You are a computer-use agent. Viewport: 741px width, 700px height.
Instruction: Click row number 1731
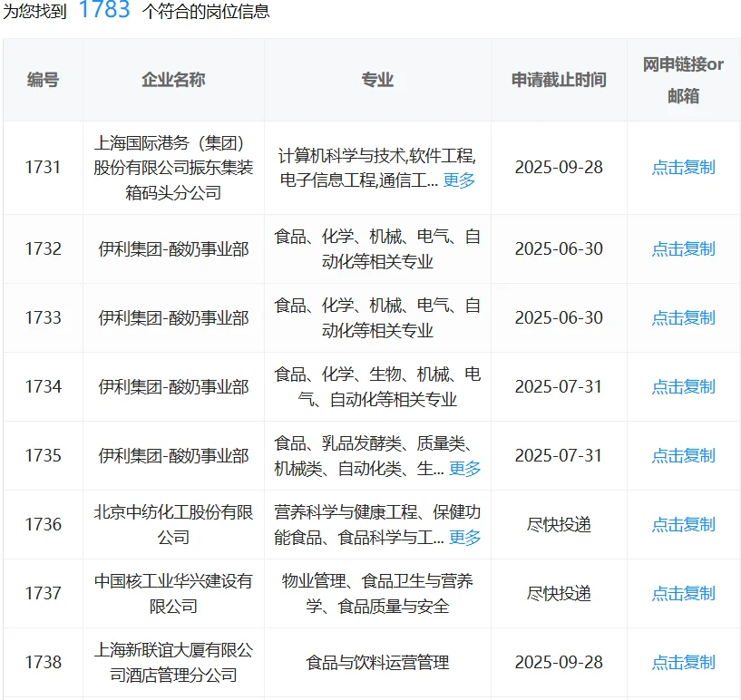click(x=43, y=167)
